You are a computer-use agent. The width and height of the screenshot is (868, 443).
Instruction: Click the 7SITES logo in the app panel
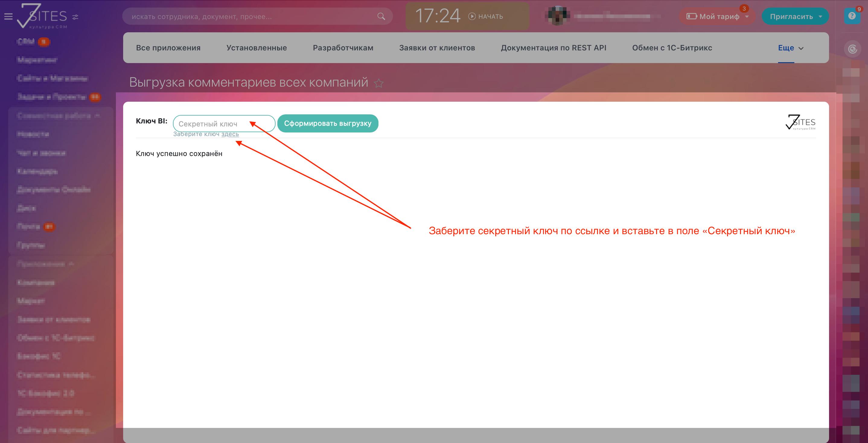pyautogui.click(x=800, y=122)
